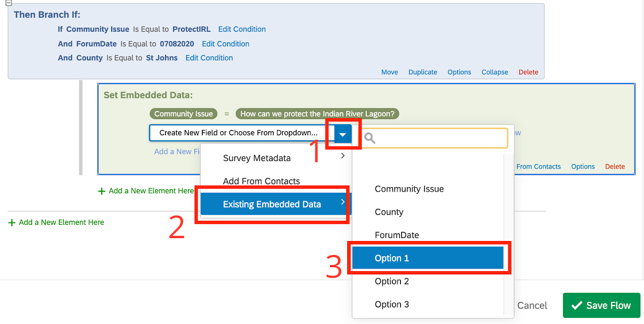Click Duplicate on the branch block

tap(422, 72)
